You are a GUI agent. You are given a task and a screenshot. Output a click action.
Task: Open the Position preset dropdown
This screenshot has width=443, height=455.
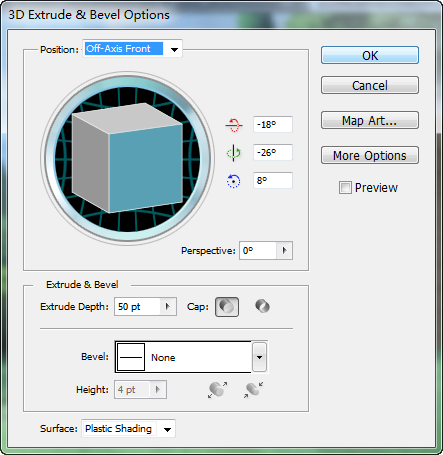coord(132,49)
